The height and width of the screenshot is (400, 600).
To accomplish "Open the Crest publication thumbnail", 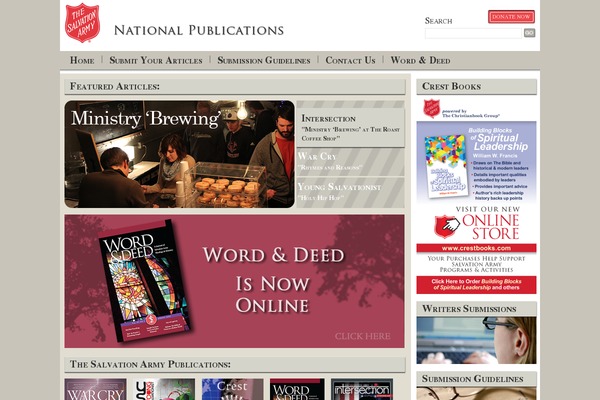I will tap(233, 389).
